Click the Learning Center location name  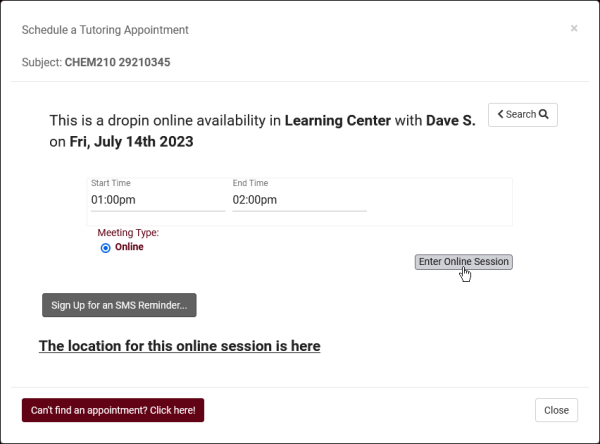pyautogui.click(x=349, y=121)
